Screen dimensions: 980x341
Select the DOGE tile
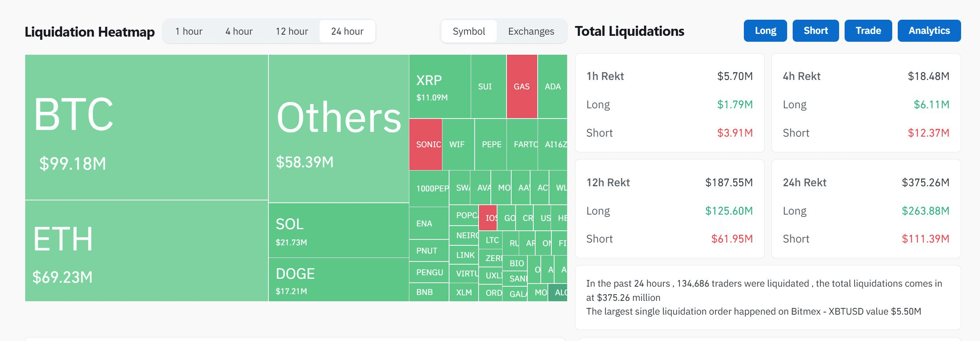coord(339,280)
